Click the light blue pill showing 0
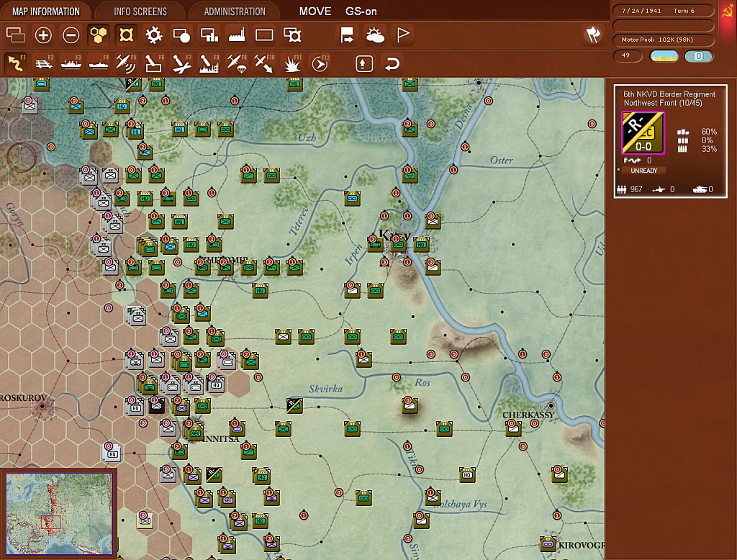The image size is (737, 560). [698, 56]
